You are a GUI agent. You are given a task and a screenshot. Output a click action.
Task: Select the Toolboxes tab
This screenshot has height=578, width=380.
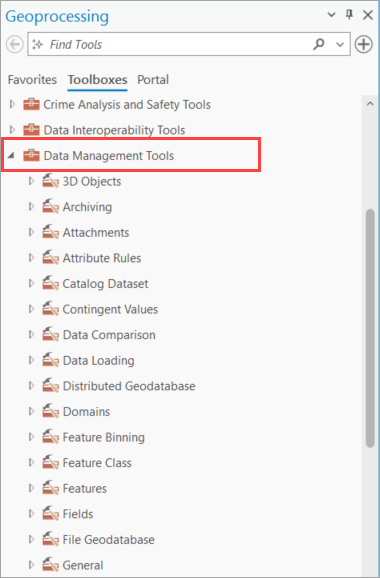(97, 80)
